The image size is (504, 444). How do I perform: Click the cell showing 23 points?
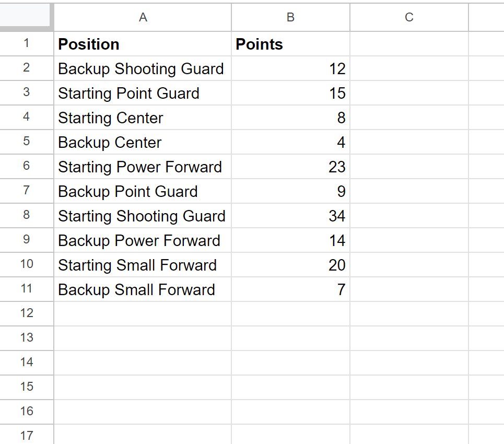coord(290,167)
